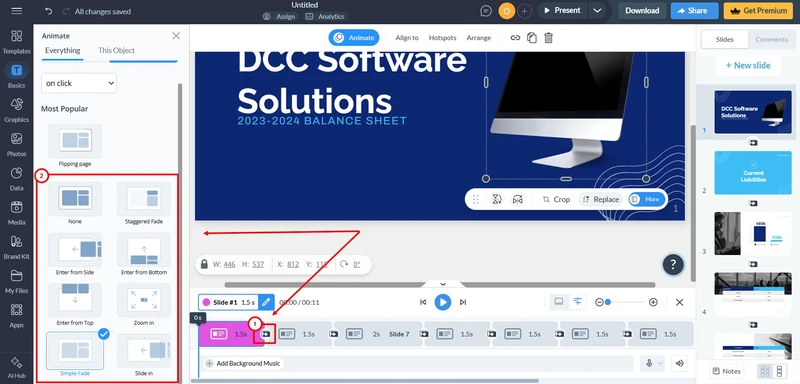This screenshot has height=384, width=800.
Task: Switch to list view of slides
Action: (779, 371)
